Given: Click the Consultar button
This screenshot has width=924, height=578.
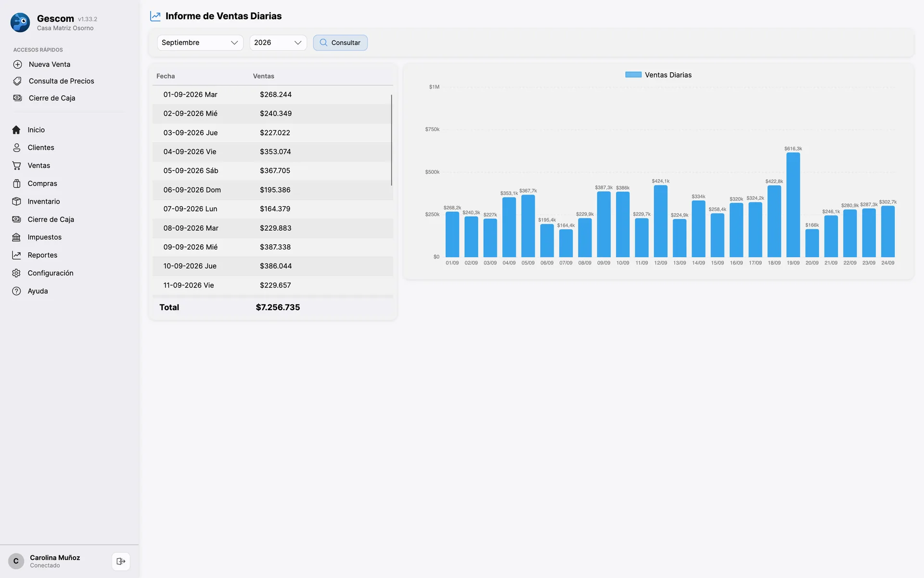Looking at the screenshot, I should 340,42.
